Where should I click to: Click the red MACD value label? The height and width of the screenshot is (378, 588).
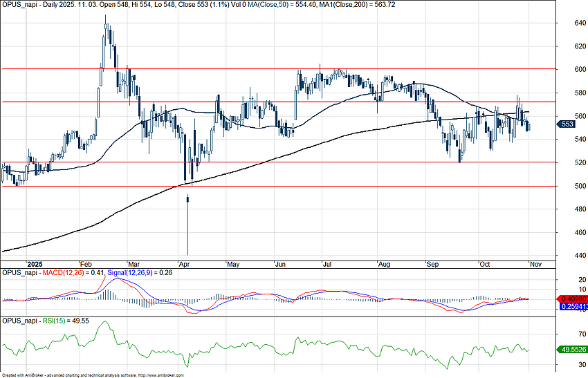571,298
